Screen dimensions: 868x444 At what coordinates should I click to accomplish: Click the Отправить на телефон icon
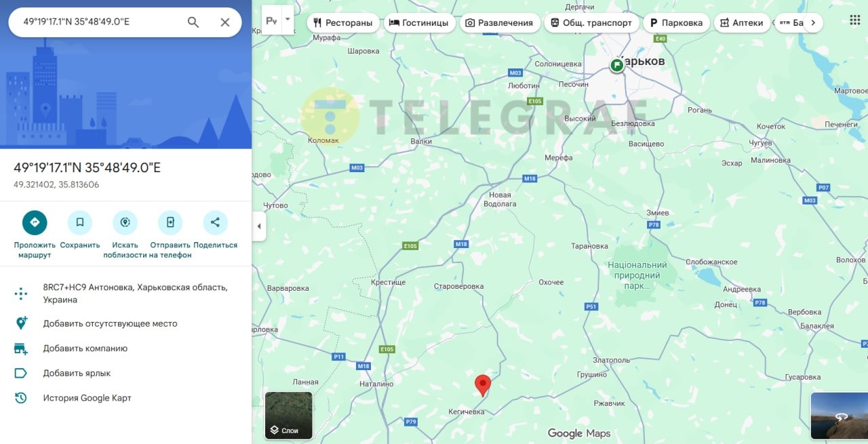tap(170, 222)
